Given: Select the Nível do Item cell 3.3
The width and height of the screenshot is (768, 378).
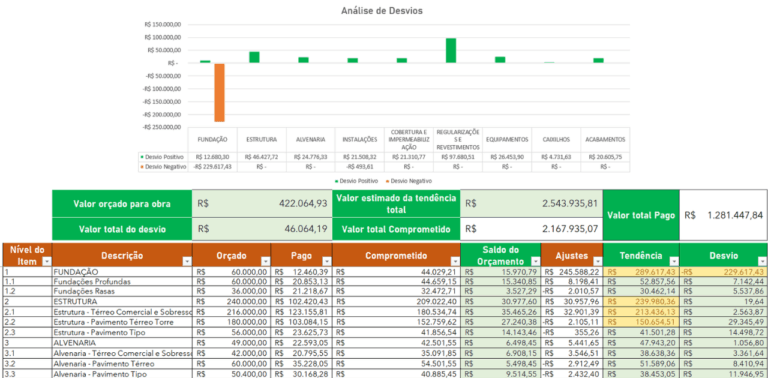Looking at the screenshot, I should coord(27,374).
